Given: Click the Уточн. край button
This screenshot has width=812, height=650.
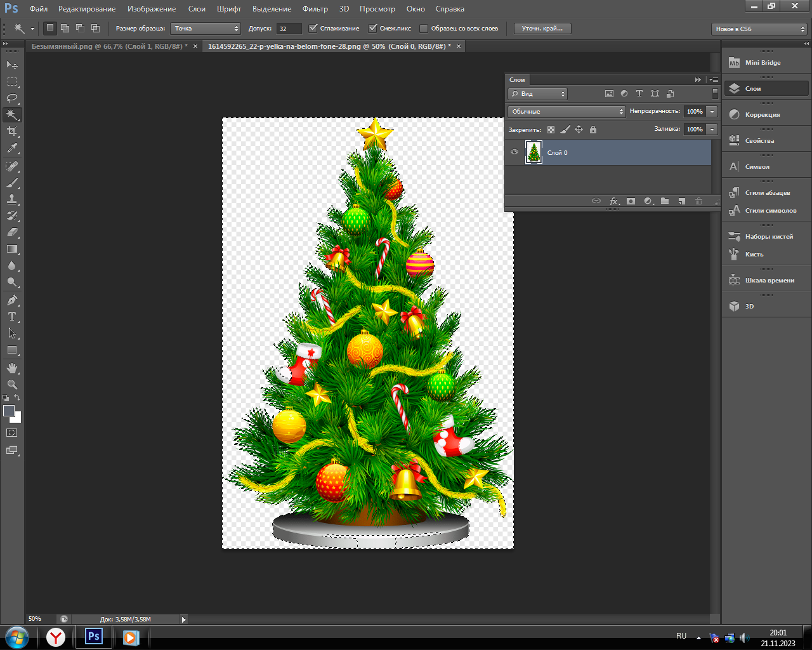Looking at the screenshot, I should coord(542,29).
